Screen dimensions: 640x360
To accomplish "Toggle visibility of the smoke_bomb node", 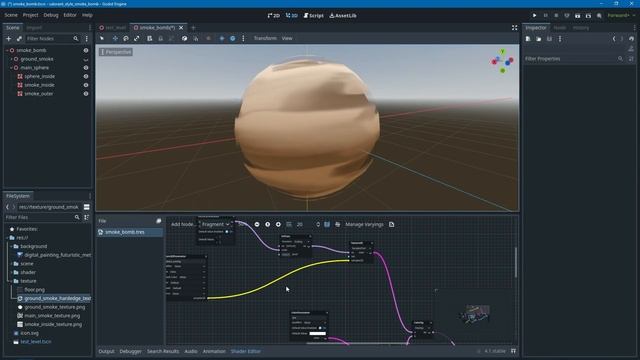I will point(86,50).
